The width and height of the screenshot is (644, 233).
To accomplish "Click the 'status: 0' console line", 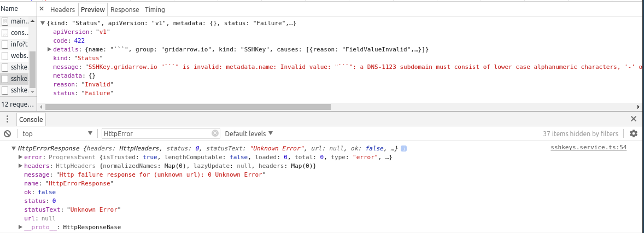I will click(x=40, y=201).
